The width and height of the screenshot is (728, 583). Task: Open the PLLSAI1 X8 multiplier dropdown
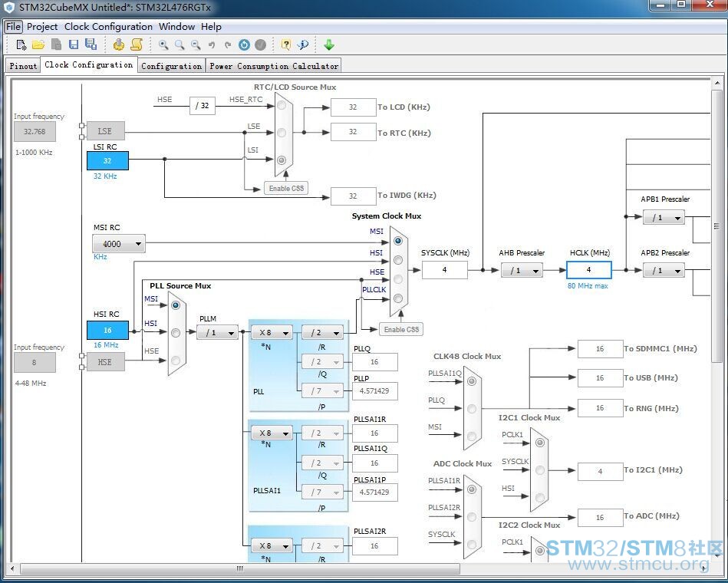272,433
